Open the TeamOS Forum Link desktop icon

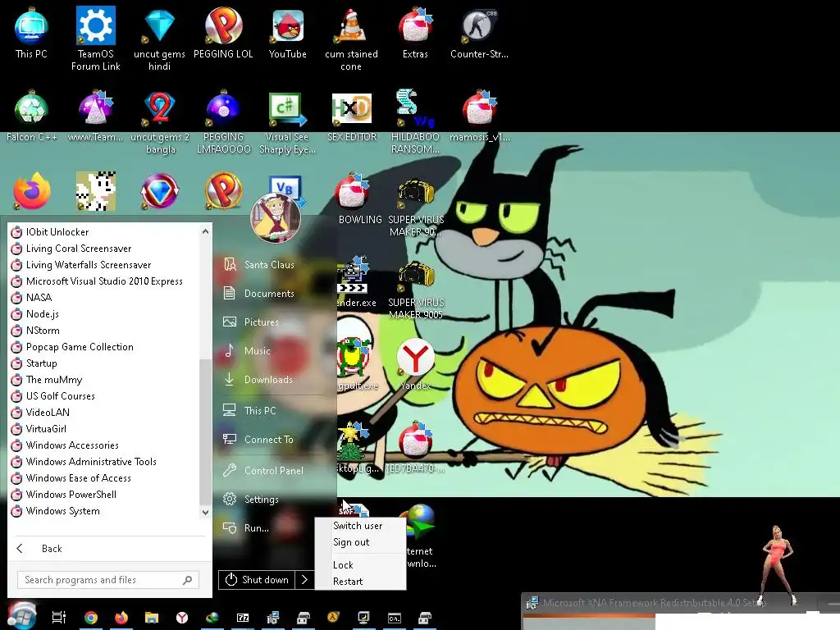tap(95, 39)
